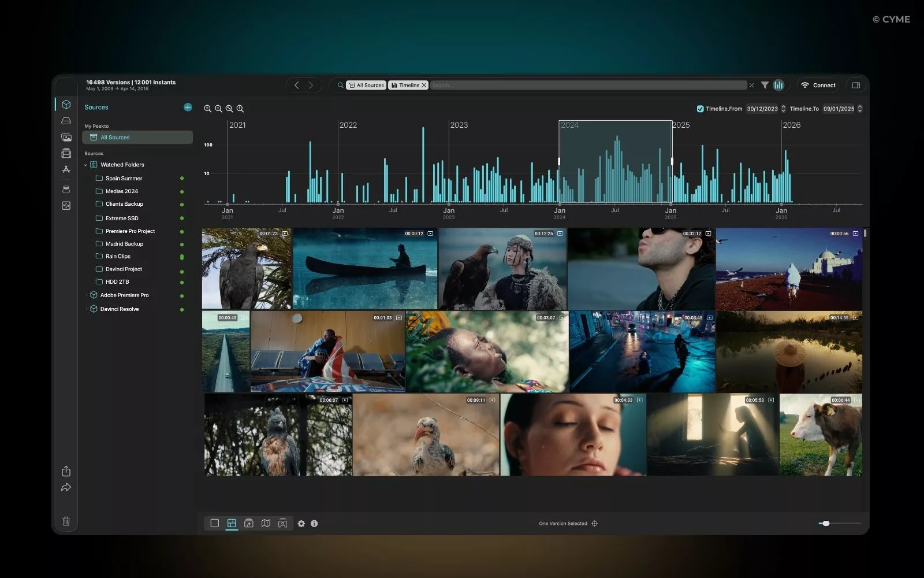The width and height of the screenshot is (924, 578).
Task: Select the Spain Summer folder
Action: (124, 179)
